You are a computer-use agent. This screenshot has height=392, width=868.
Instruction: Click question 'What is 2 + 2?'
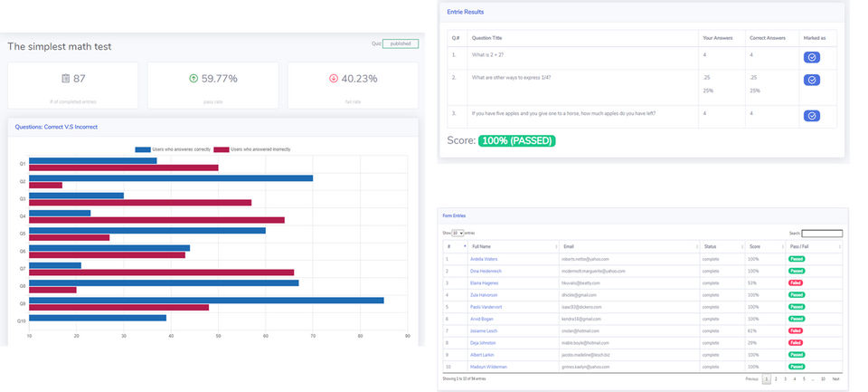(x=487, y=55)
